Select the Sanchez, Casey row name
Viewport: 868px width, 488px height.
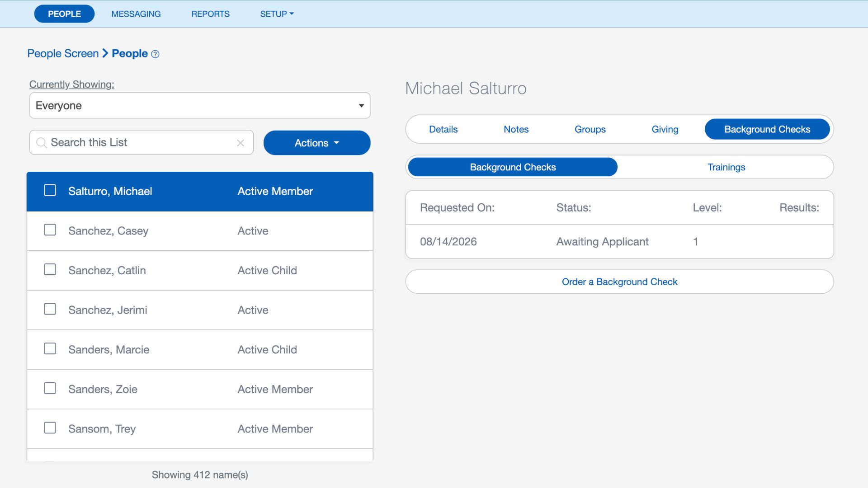108,231
